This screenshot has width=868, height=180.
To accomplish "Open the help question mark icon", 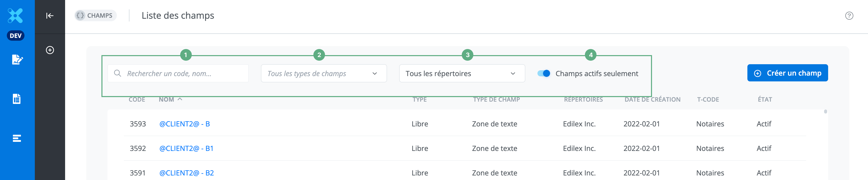I will pos(849,15).
